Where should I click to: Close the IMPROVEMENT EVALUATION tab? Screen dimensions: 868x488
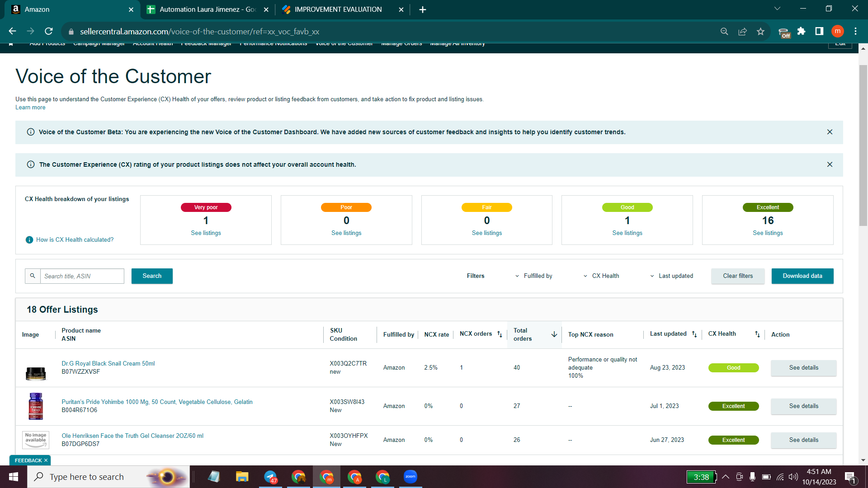point(401,9)
